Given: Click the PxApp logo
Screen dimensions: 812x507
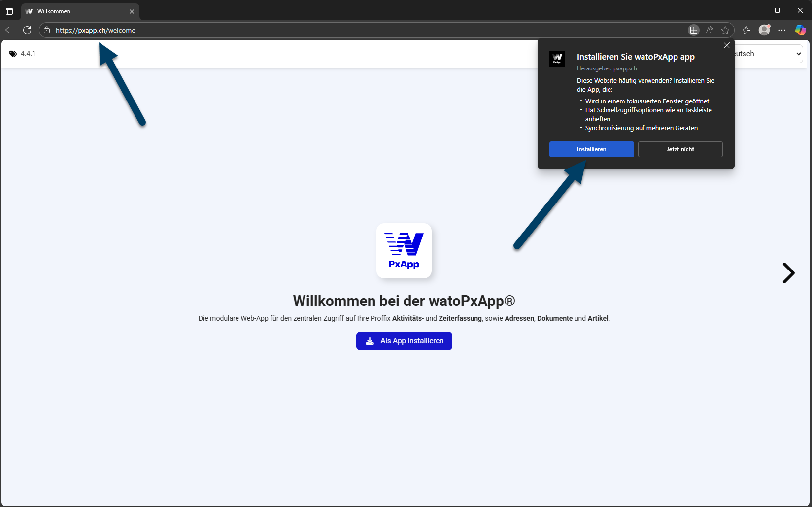Looking at the screenshot, I should [x=404, y=250].
